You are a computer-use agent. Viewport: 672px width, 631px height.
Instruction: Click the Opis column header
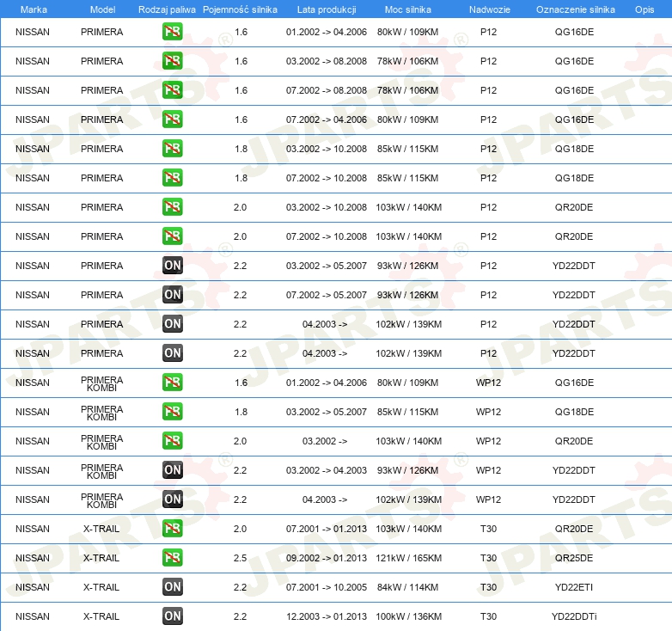[x=645, y=9]
